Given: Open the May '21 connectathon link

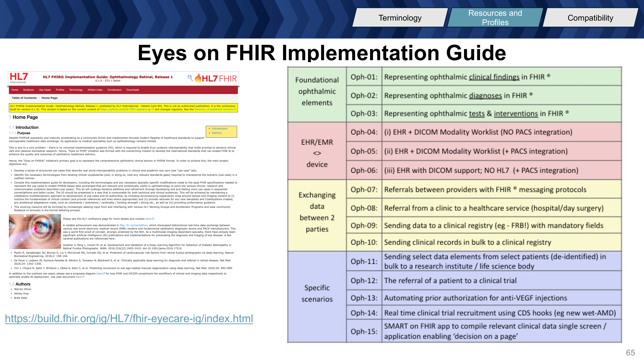Looking at the screenshot, I should coord(133,225).
